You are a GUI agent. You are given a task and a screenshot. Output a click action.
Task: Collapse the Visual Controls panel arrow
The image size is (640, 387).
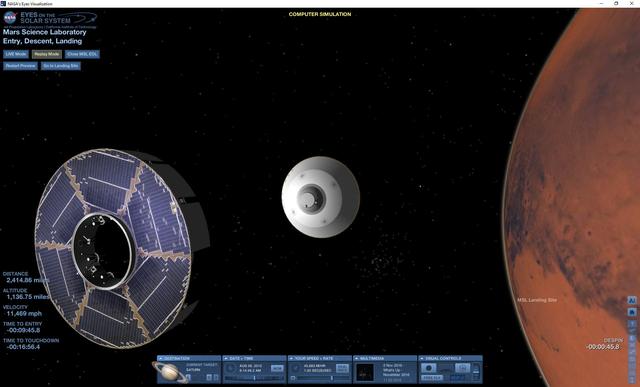click(x=422, y=358)
